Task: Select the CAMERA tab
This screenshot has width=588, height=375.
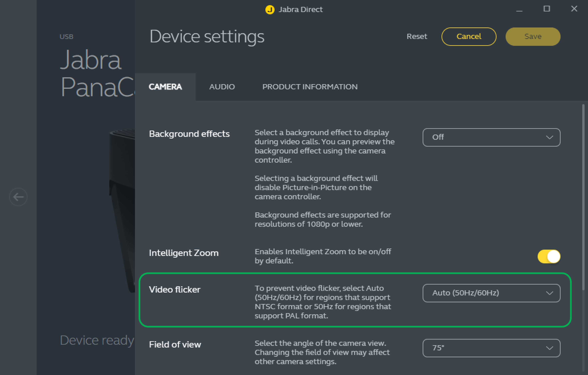Action: point(165,87)
